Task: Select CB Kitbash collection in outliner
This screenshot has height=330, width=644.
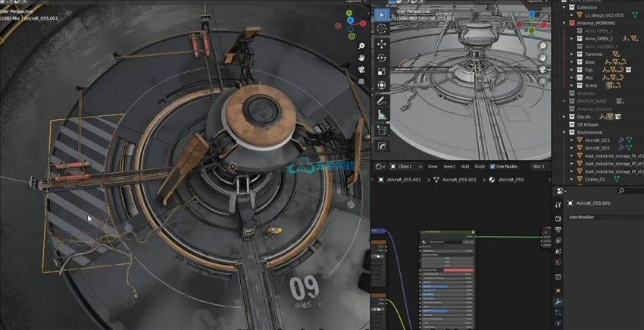Action: coord(588,124)
